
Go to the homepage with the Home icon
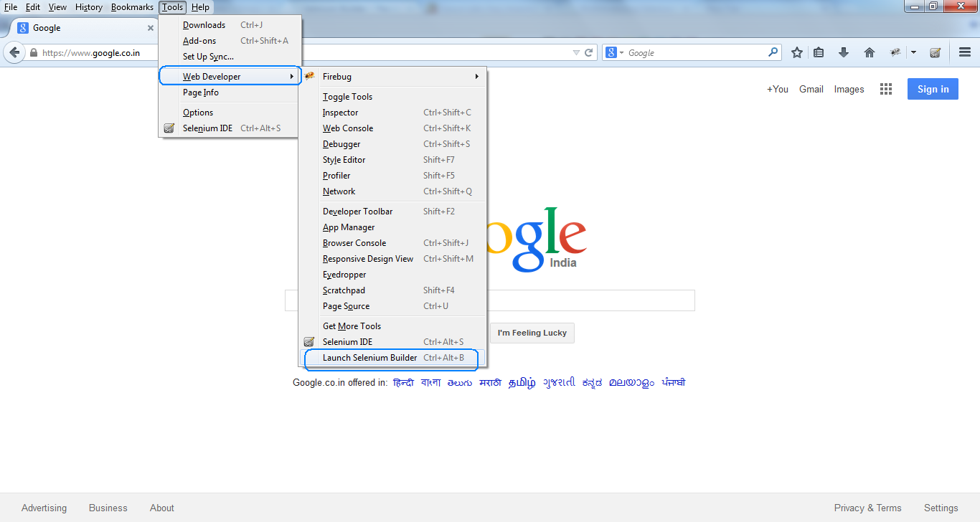[869, 52]
